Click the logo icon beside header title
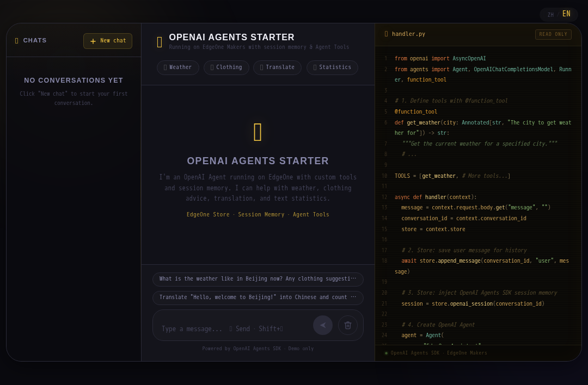Image resolution: width=588 pixels, height=385 pixels. (160, 42)
